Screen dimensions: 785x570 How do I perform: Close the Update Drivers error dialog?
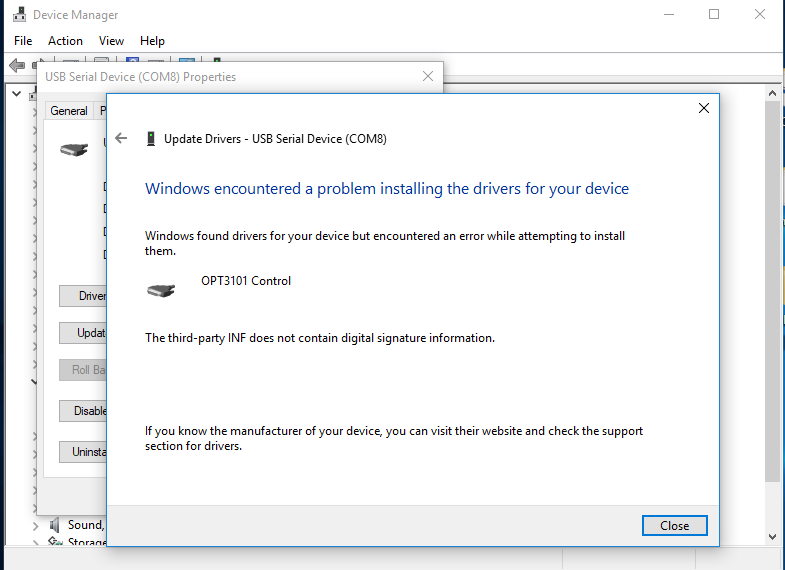(x=674, y=525)
